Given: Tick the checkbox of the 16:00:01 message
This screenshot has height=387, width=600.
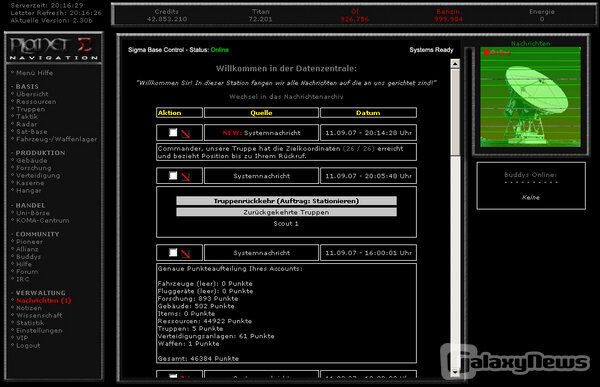Looking at the screenshot, I should point(173,253).
